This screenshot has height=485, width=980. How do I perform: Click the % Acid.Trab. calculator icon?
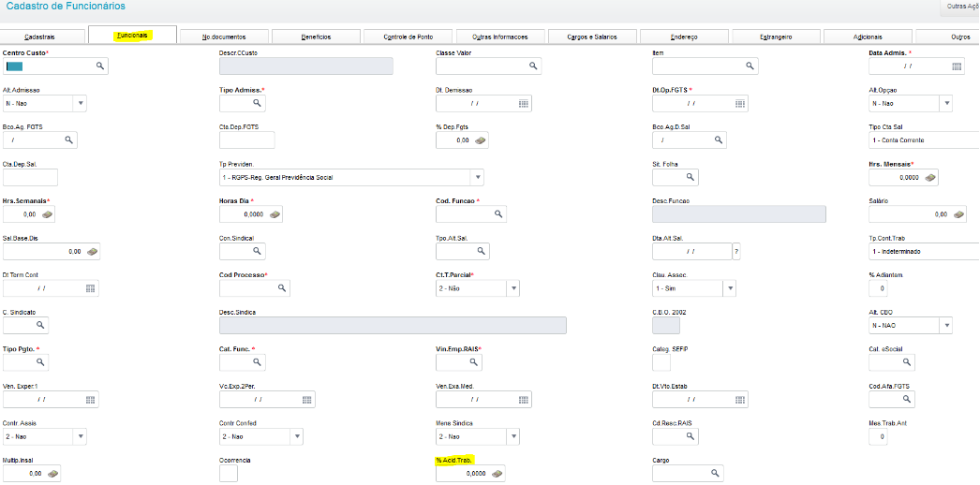click(x=497, y=475)
